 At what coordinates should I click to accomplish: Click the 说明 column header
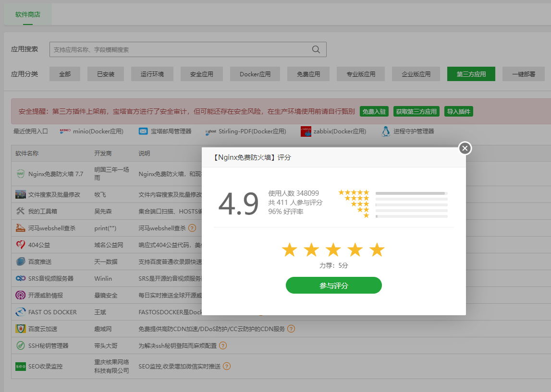pyautogui.click(x=144, y=154)
